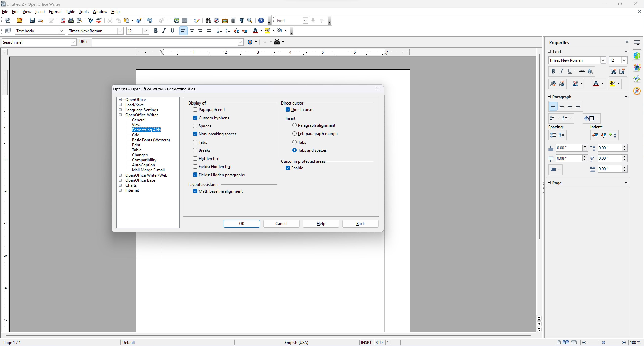Open the Page Preview tool

pyautogui.click(x=79, y=20)
